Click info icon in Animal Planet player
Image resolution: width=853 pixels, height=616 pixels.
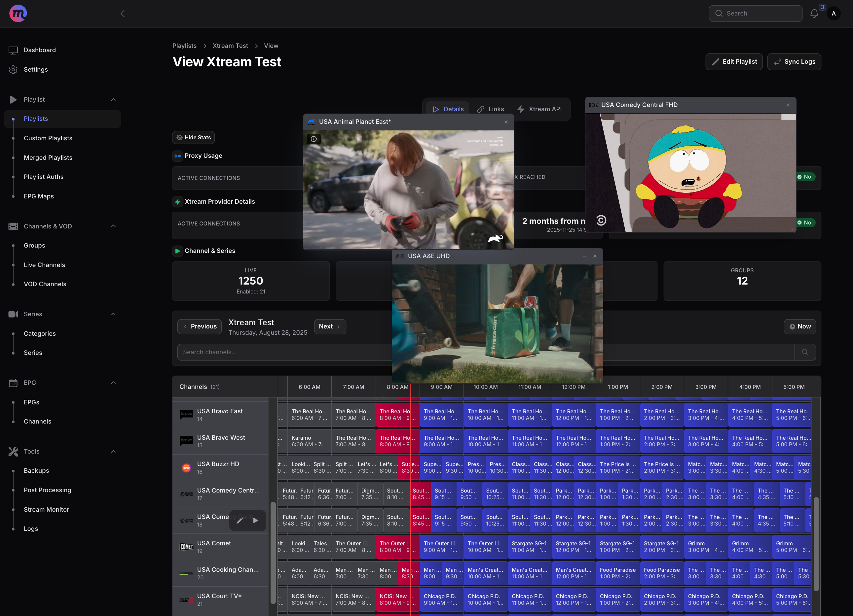(314, 139)
